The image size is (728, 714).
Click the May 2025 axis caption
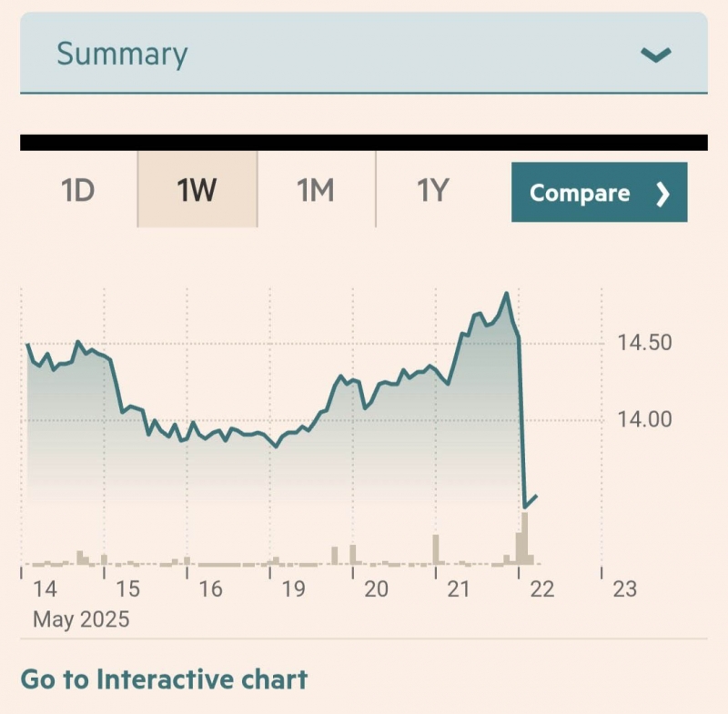(x=81, y=619)
